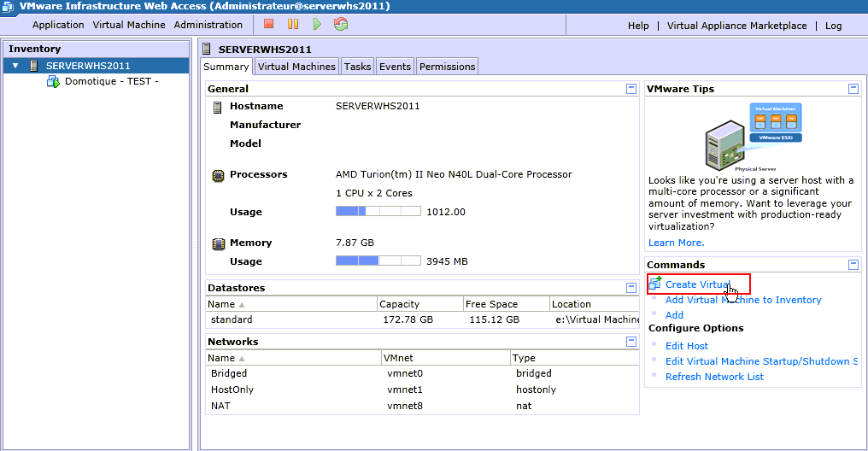Click the Learn More link

[x=677, y=243]
